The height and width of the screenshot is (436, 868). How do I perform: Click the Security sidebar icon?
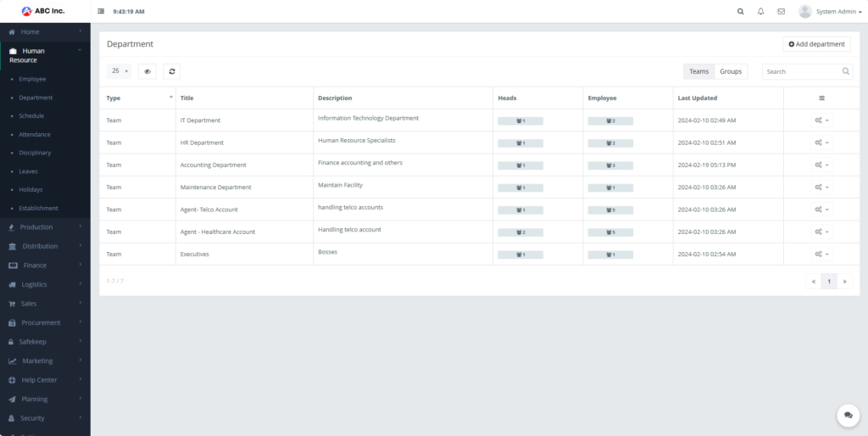pyautogui.click(x=12, y=418)
